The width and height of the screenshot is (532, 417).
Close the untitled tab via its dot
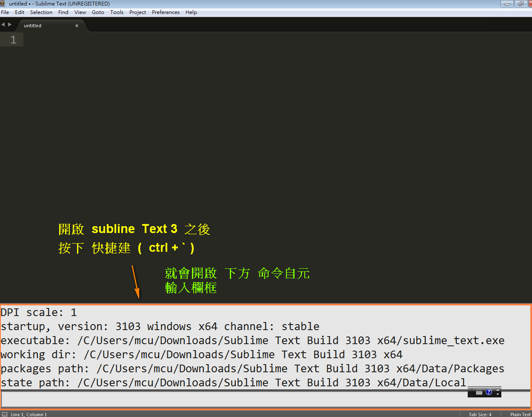tap(77, 26)
